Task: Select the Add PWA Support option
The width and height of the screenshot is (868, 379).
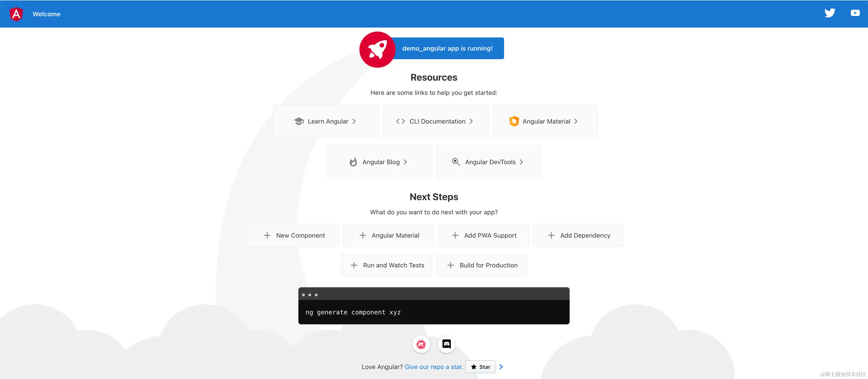Action: [x=483, y=236]
